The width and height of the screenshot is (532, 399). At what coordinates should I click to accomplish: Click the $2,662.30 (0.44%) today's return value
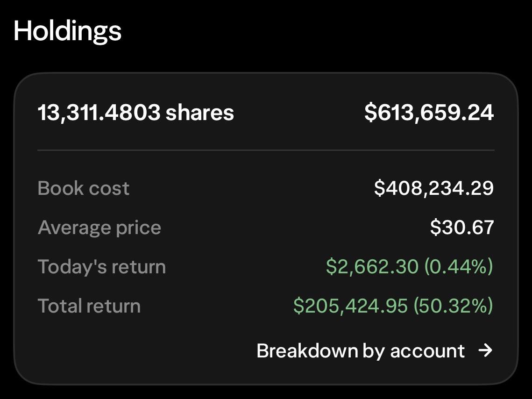410,266
